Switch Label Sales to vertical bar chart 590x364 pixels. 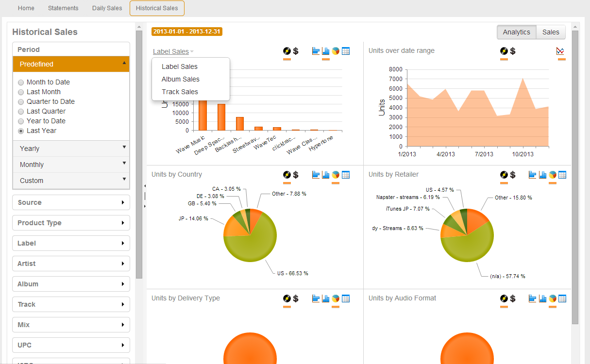click(326, 51)
